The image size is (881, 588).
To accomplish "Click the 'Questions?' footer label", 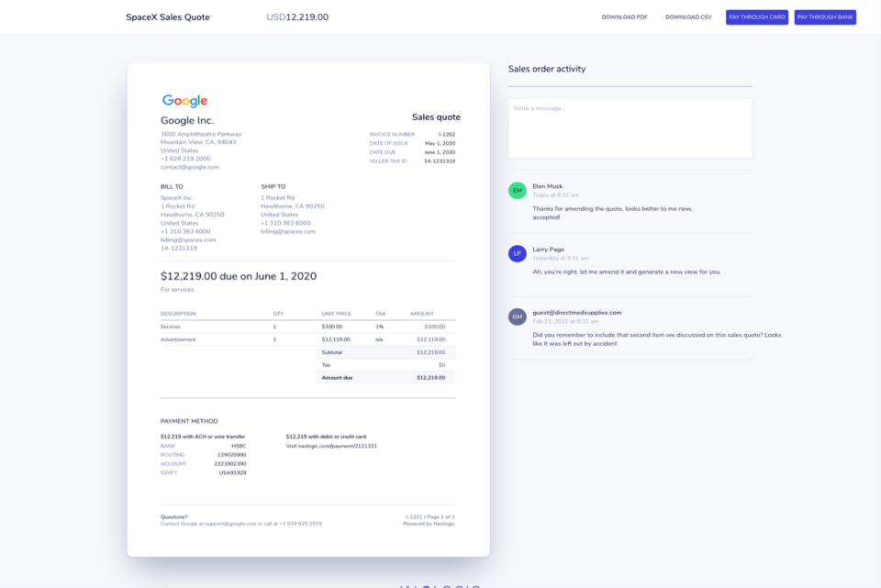I will pyautogui.click(x=174, y=517).
